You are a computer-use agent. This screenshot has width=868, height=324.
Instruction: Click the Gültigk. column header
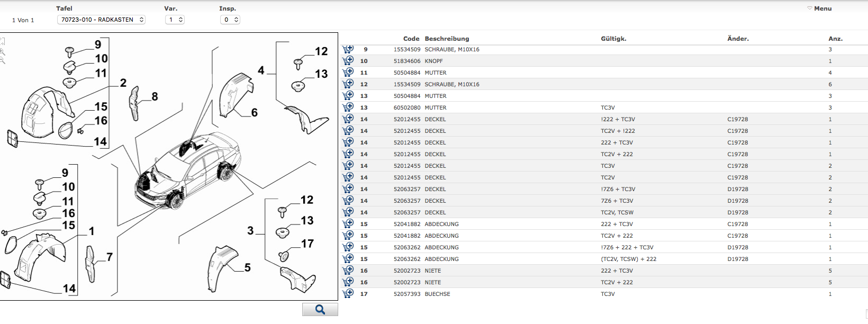613,39
